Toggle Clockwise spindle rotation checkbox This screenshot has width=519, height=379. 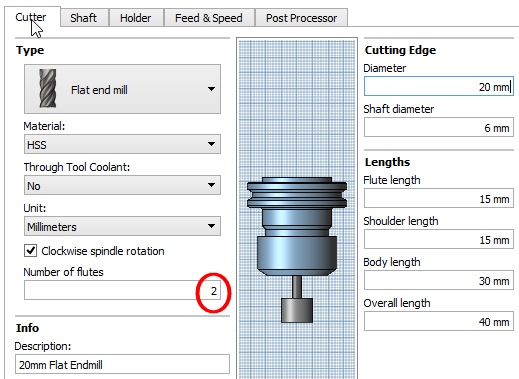(31, 251)
